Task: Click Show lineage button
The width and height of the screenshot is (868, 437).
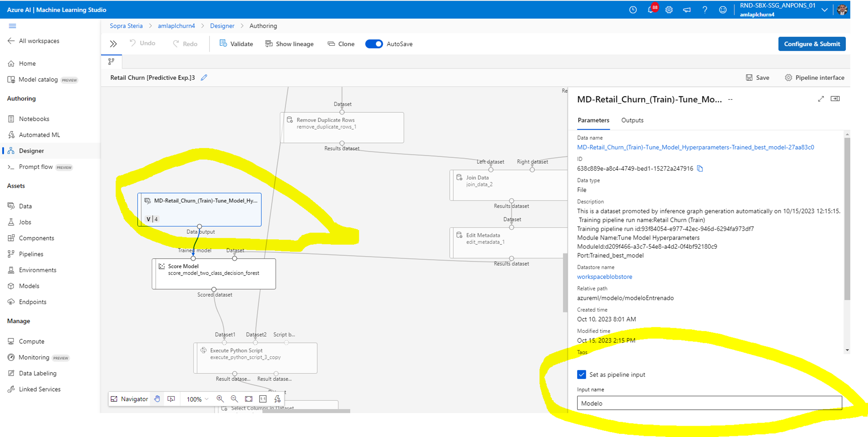Action: [x=289, y=44]
